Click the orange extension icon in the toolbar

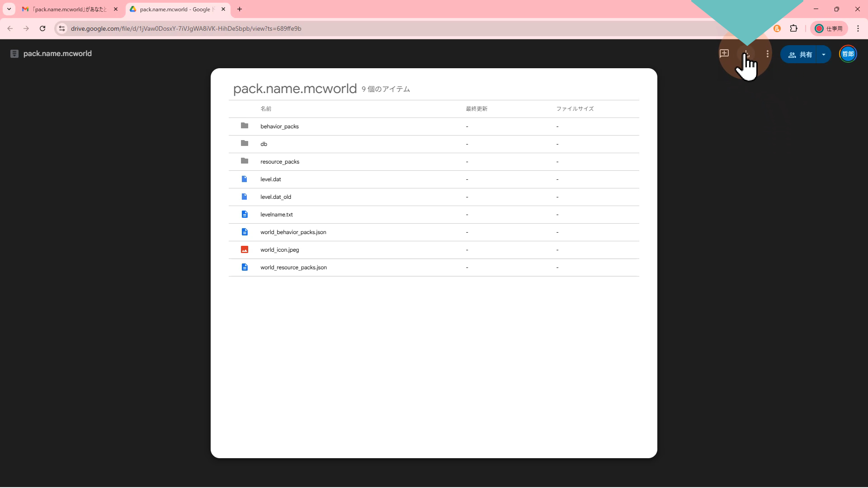(x=777, y=28)
